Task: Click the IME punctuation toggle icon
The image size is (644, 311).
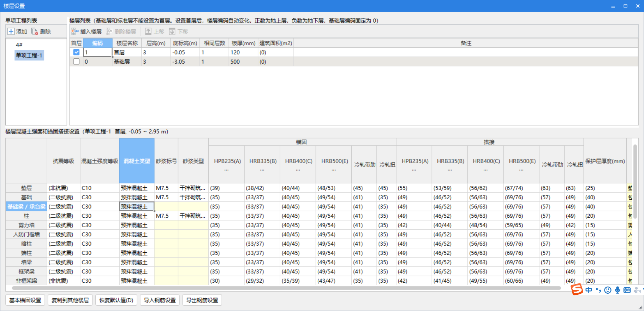Action: click(598, 290)
